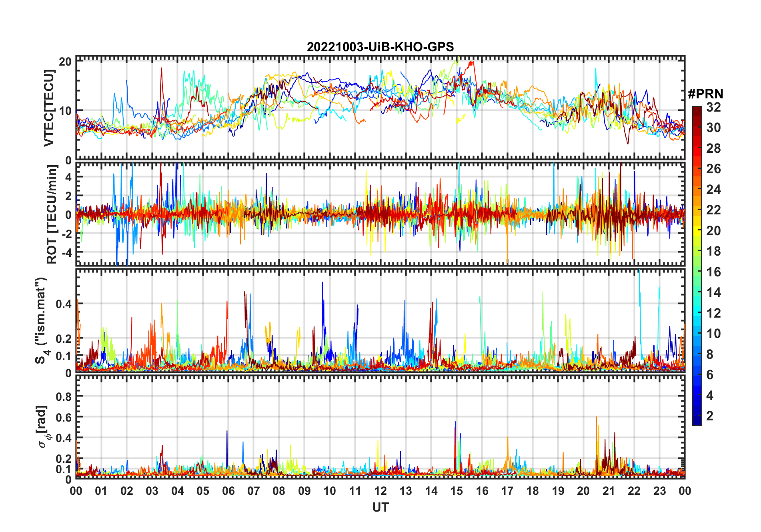The height and width of the screenshot is (532, 761).
Task: Click the #PRN colorbar title
Action: (x=705, y=94)
